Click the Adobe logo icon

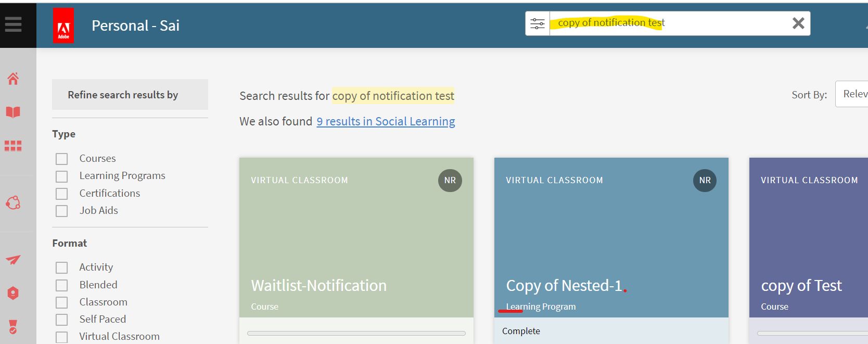(63, 26)
